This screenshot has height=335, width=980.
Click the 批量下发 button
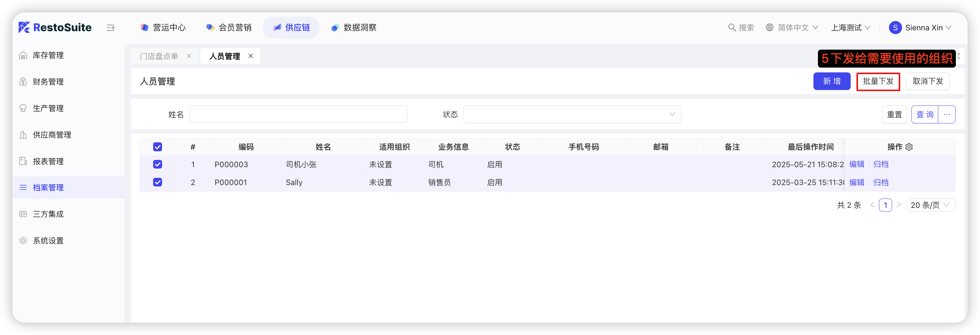point(878,81)
